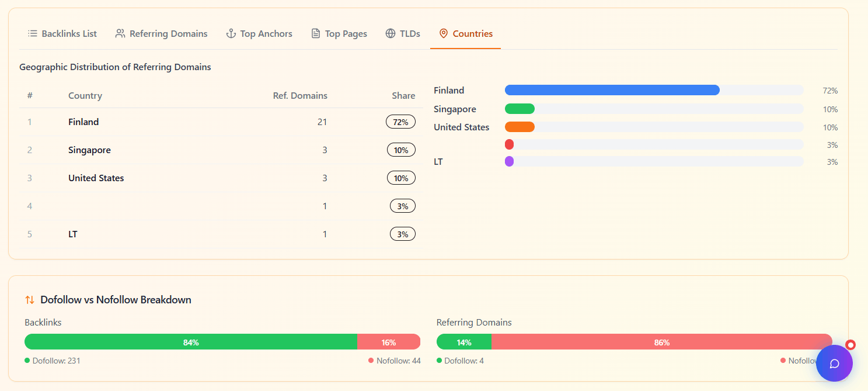Open the chat bubble widget

point(834,363)
